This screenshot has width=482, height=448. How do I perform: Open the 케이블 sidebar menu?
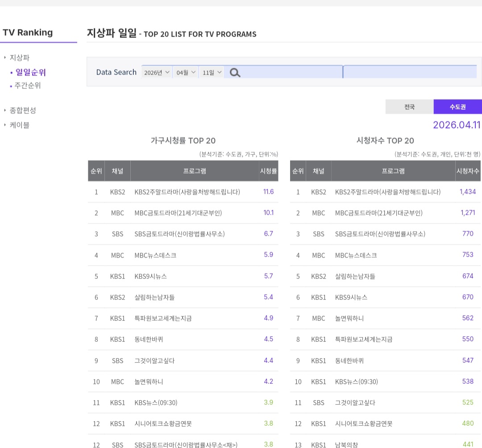click(19, 125)
